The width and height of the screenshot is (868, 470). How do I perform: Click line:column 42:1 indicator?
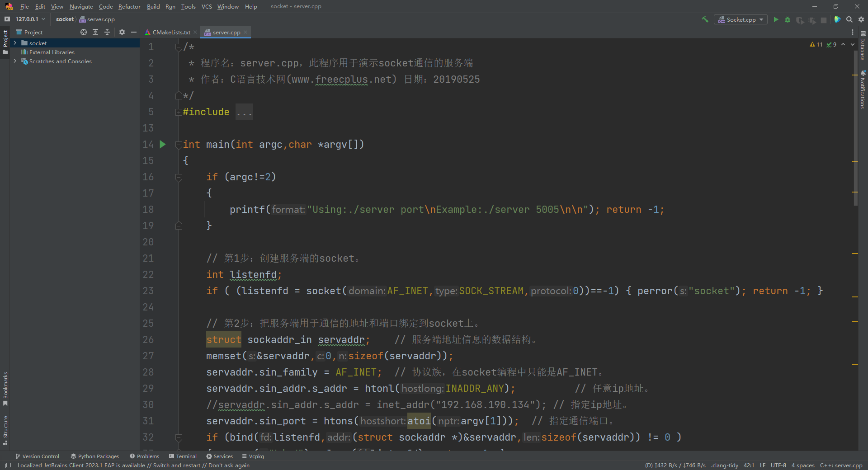coord(749,465)
